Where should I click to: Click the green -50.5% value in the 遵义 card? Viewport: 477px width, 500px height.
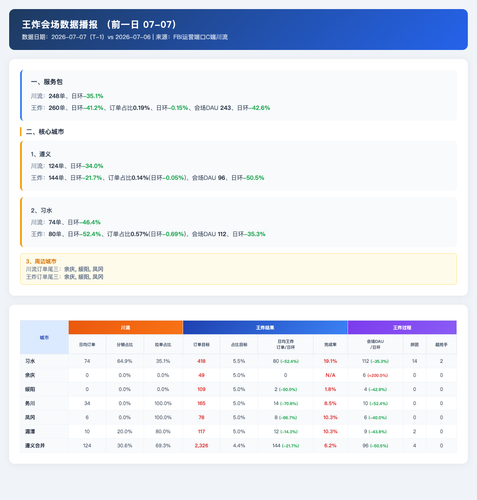point(254,178)
